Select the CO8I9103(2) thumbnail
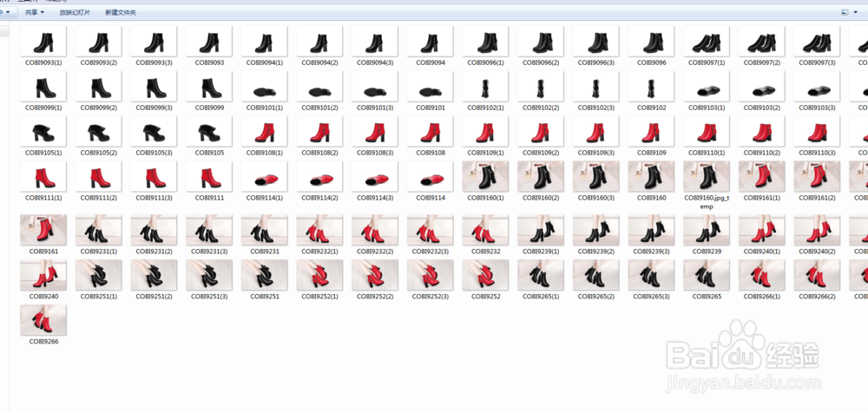The height and width of the screenshot is (412, 868). pyautogui.click(x=762, y=87)
